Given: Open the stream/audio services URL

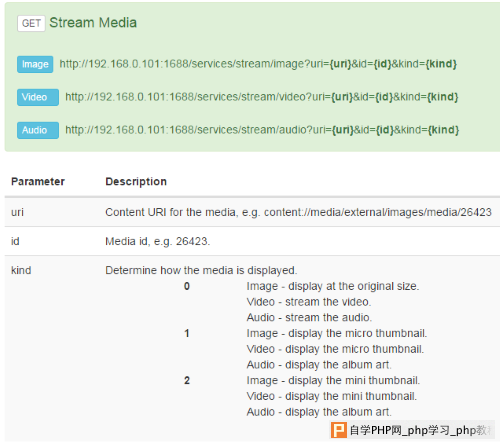Looking at the screenshot, I should [x=262, y=130].
